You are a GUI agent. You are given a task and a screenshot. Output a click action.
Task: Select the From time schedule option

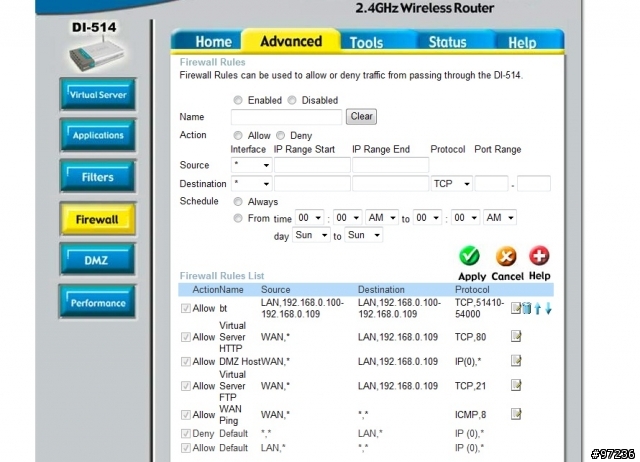click(x=238, y=218)
